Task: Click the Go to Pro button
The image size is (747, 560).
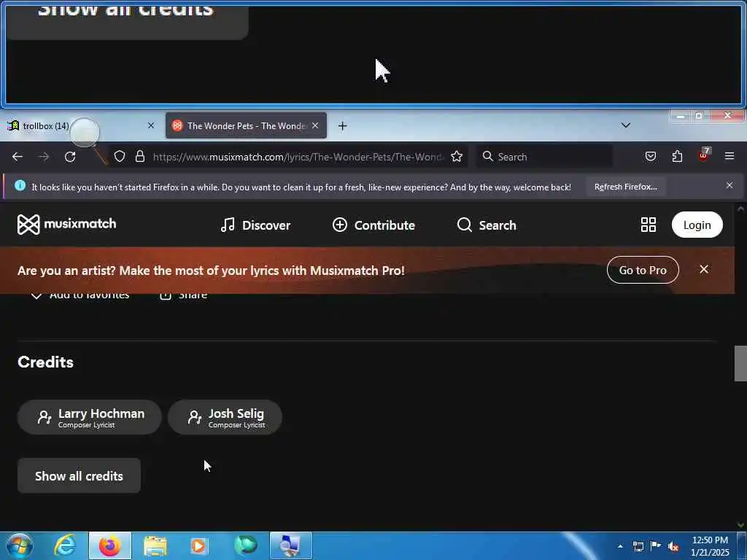Action: 643,270
